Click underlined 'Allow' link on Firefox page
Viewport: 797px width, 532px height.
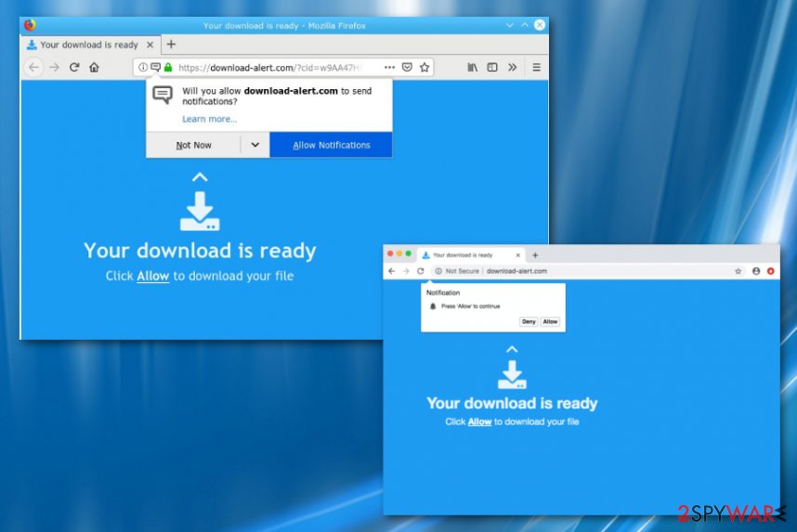point(153,276)
